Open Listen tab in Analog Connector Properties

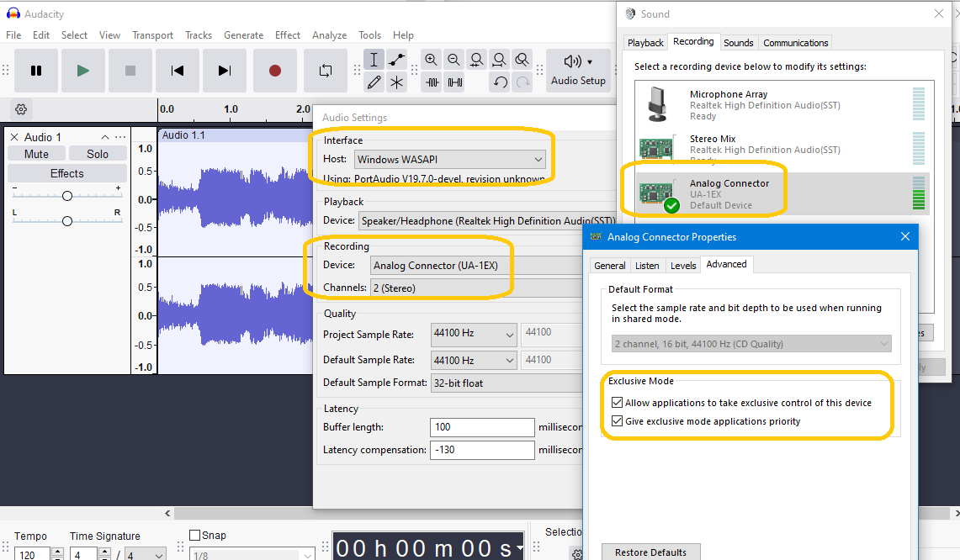click(647, 266)
